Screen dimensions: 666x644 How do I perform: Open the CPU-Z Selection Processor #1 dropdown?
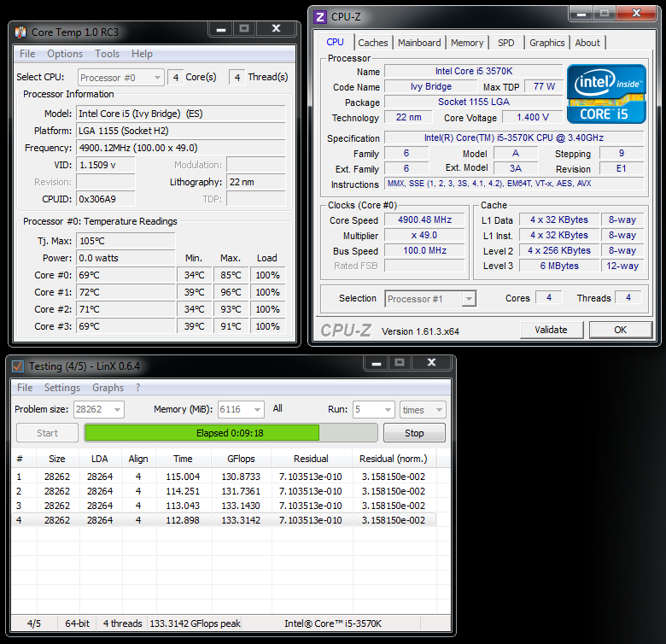pyautogui.click(x=430, y=299)
